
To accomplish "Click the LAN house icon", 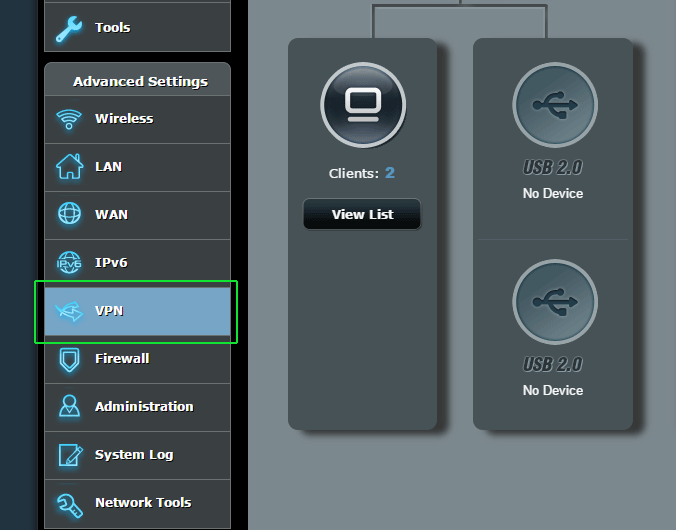I will [69, 166].
